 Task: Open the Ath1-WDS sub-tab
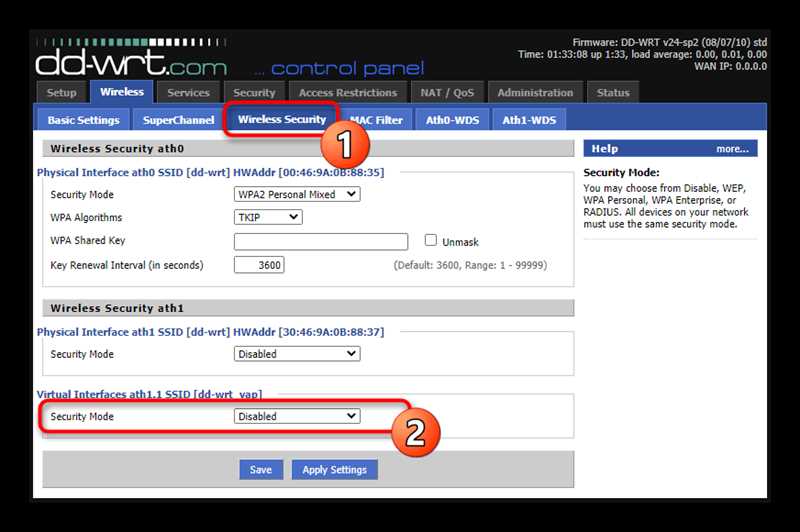pos(529,120)
